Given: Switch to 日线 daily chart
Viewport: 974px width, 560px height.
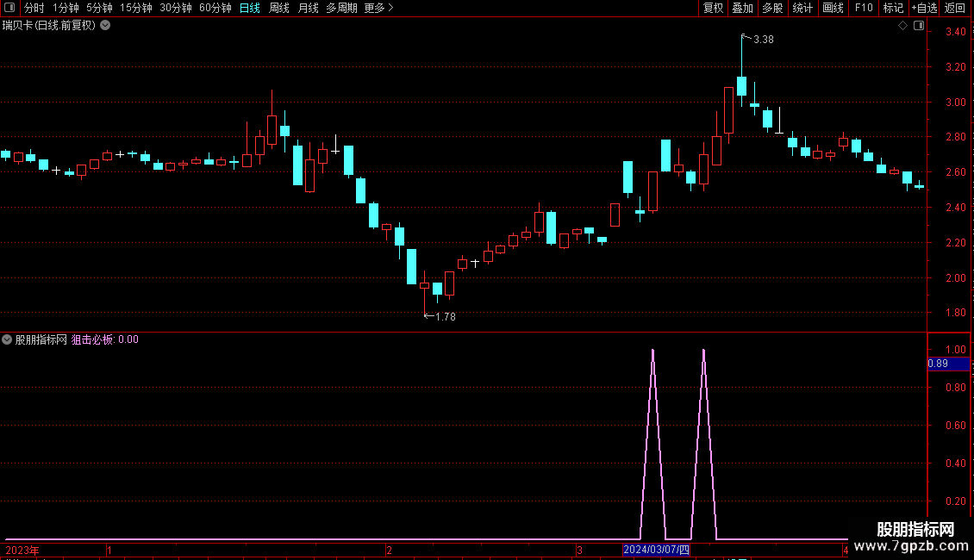Looking at the screenshot, I should click(250, 8).
